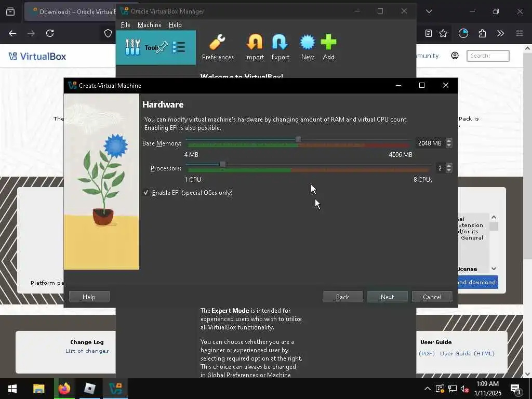Click the Import appliance icon
The height and width of the screenshot is (399, 532).
(x=255, y=47)
